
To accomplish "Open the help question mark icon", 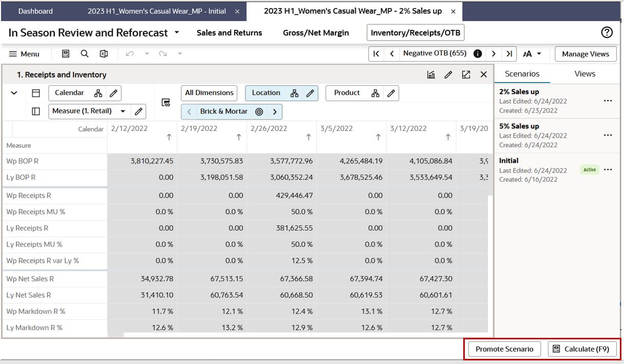I will click(607, 32).
